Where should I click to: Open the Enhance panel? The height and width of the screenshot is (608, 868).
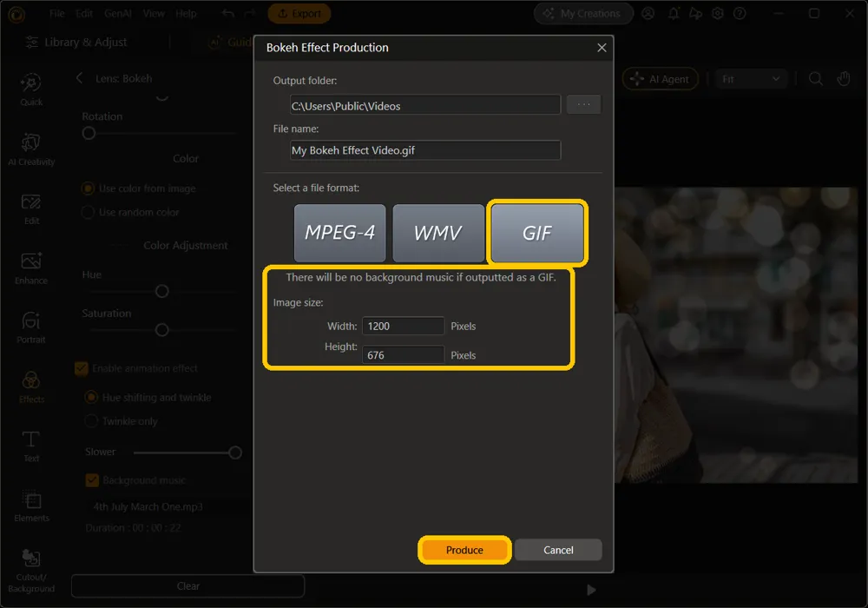tap(31, 268)
